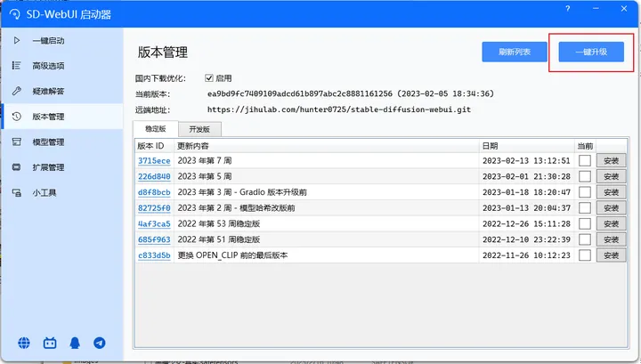Install version 4af3ca5 with 安装 button
The image size is (641, 364).
click(611, 224)
